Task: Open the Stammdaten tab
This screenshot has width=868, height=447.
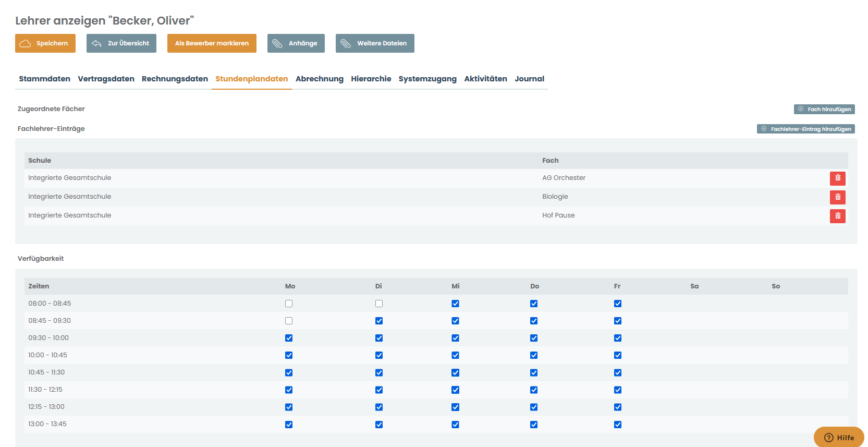Action: pyautogui.click(x=45, y=79)
